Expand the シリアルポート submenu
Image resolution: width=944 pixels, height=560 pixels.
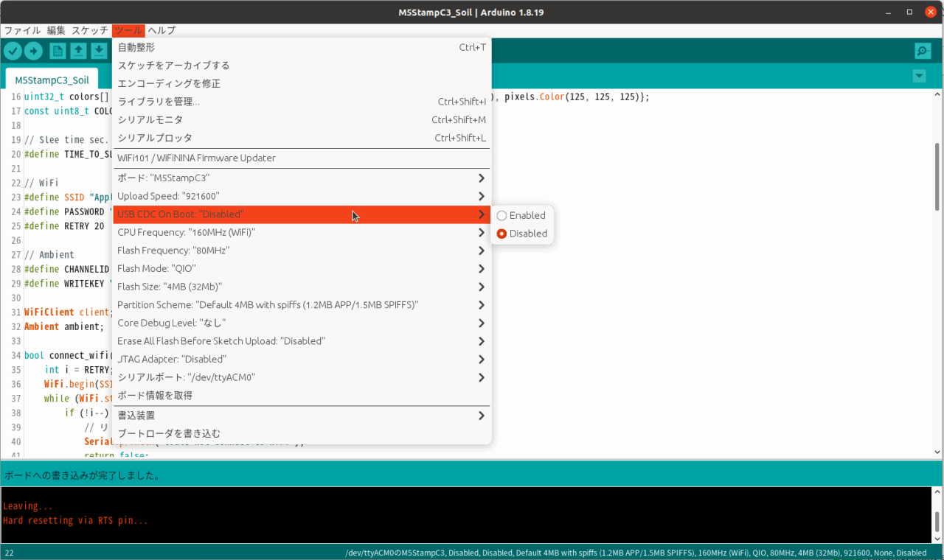[x=302, y=377]
